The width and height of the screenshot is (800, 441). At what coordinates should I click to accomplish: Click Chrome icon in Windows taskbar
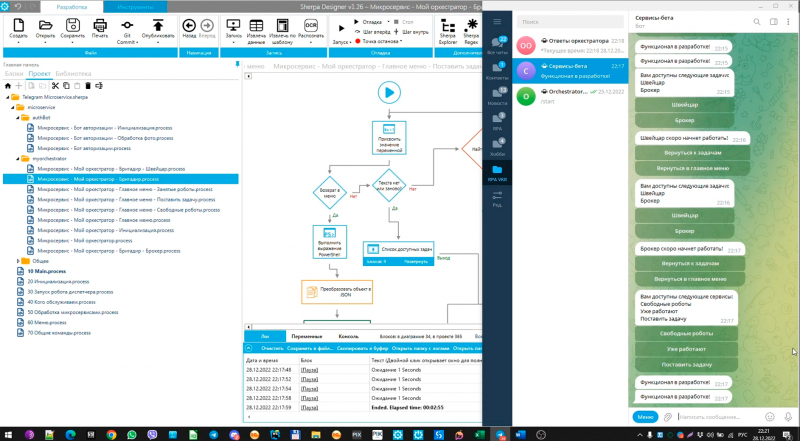[x=111, y=434]
